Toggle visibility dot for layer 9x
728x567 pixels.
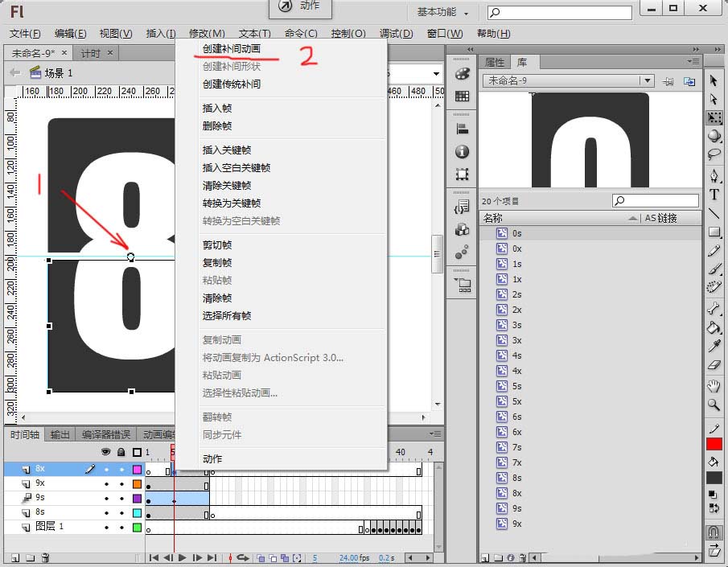click(107, 484)
